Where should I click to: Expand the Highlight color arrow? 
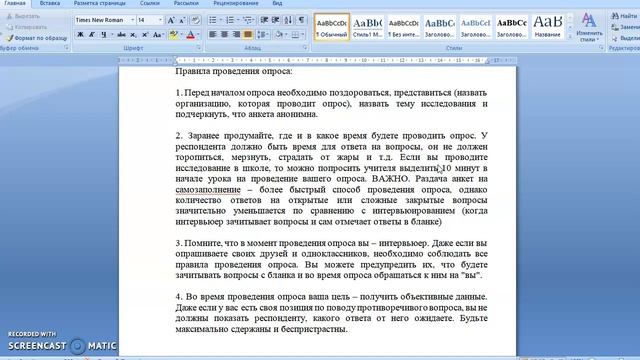pos(181,35)
